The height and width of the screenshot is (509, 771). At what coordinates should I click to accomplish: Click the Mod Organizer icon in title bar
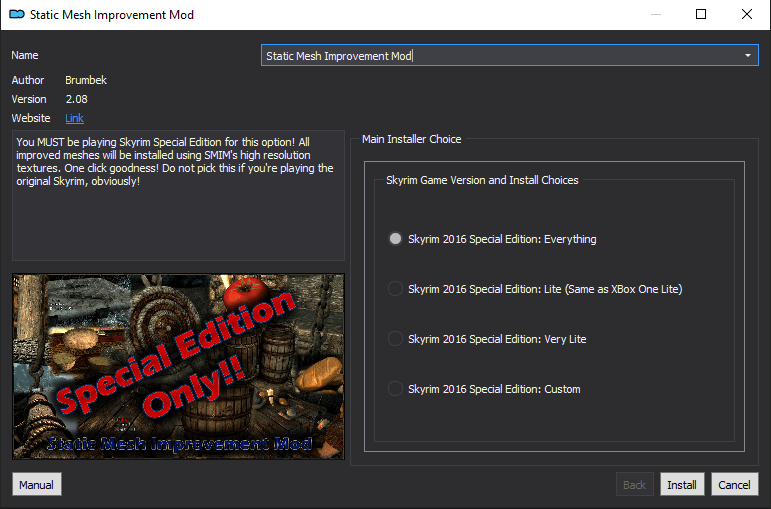17,14
